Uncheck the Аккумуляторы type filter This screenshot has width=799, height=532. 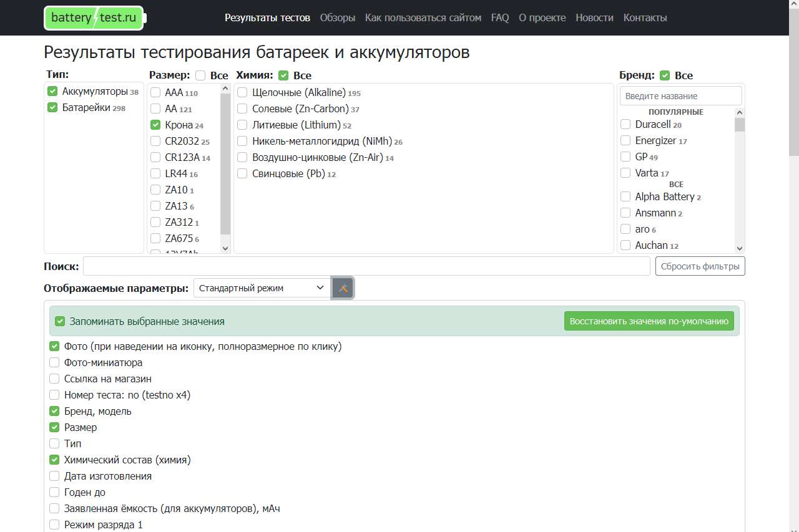(x=52, y=90)
